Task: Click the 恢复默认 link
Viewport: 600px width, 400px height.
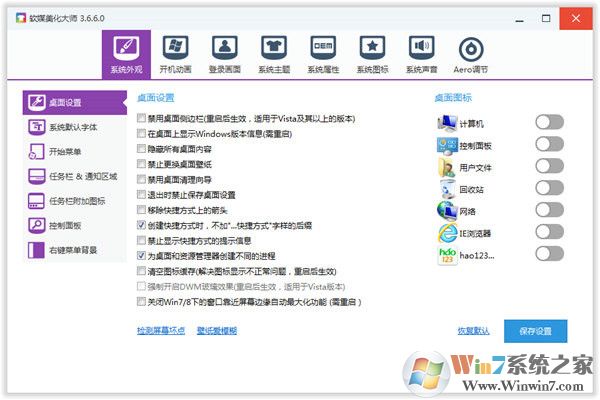Action: click(473, 331)
